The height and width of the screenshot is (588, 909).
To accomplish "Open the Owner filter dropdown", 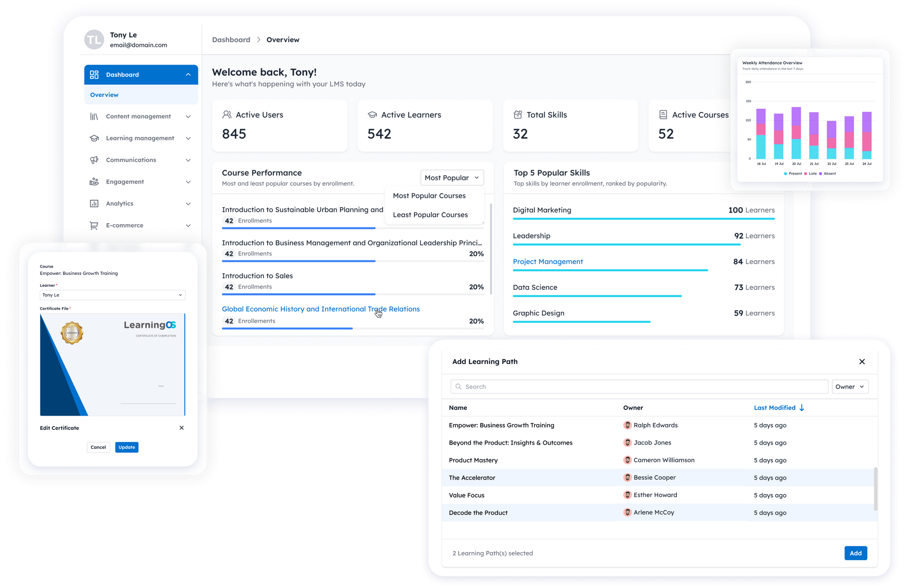I will coord(849,387).
